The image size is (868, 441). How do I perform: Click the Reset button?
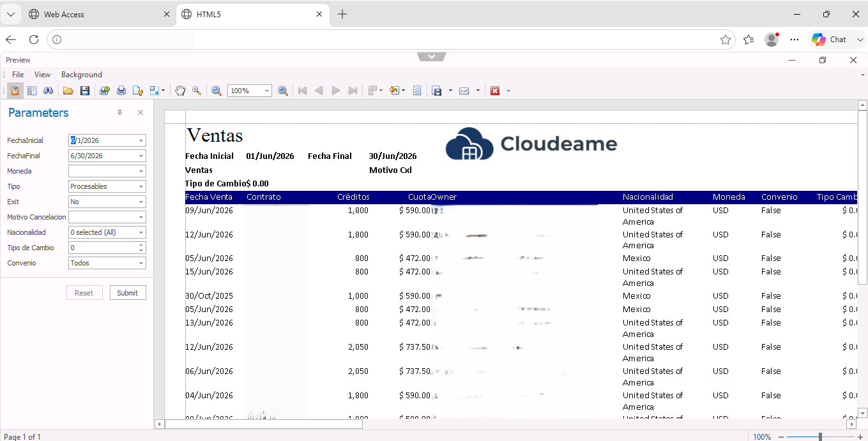(84, 293)
